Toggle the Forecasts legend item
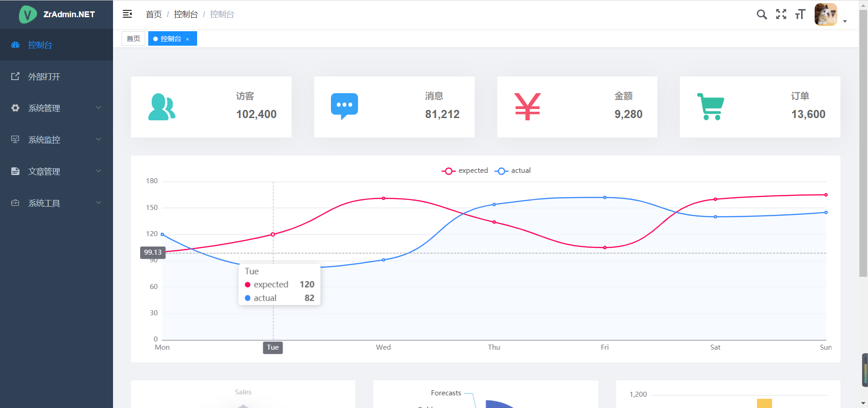The width and height of the screenshot is (868, 408). (446, 393)
